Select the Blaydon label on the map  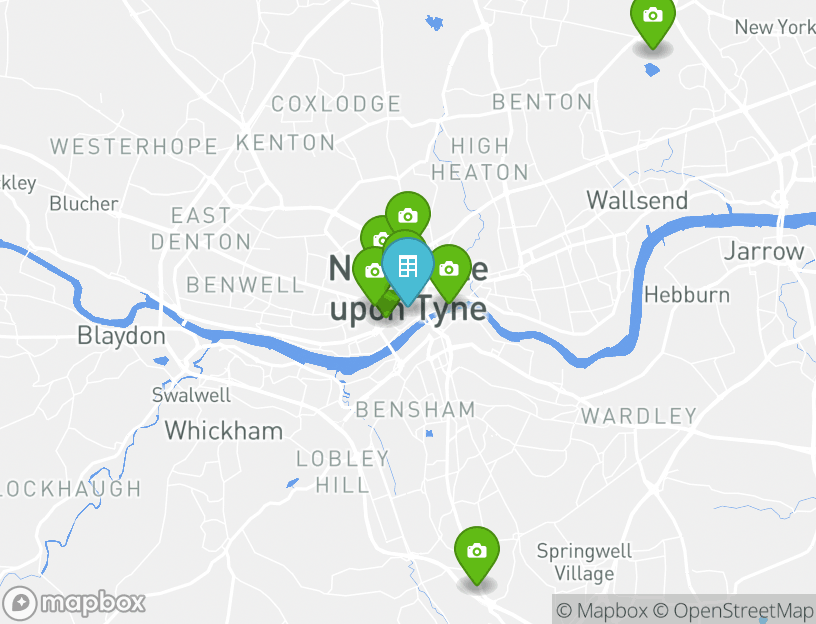[121, 336]
